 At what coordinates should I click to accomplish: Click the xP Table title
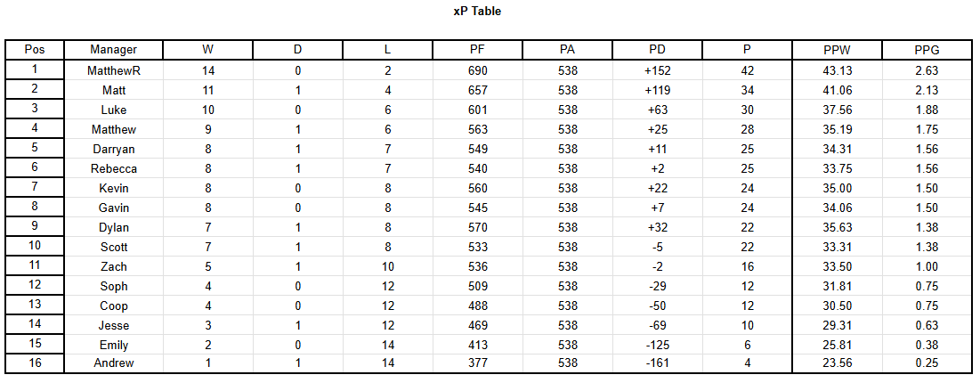pyautogui.click(x=477, y=12)
